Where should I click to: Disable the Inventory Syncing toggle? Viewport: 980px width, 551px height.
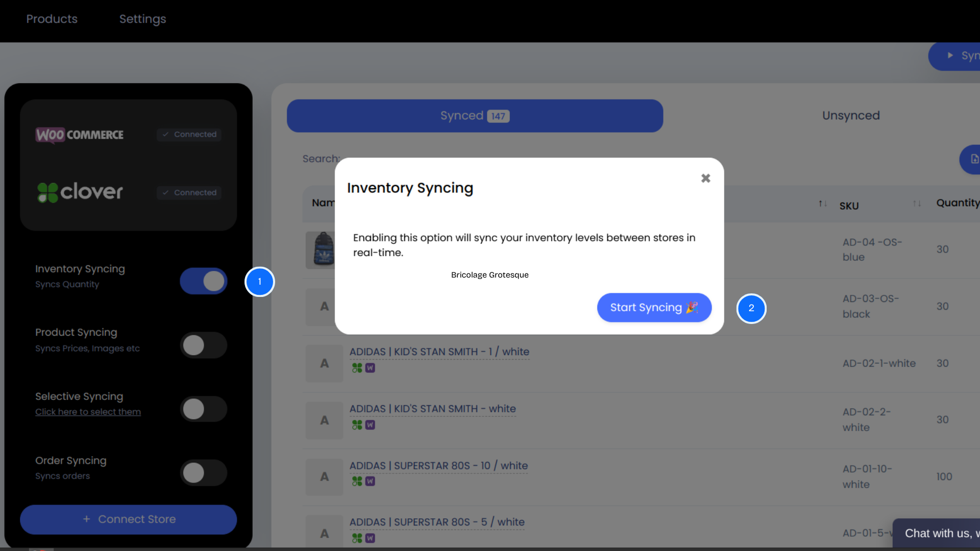tap(203, 281)
